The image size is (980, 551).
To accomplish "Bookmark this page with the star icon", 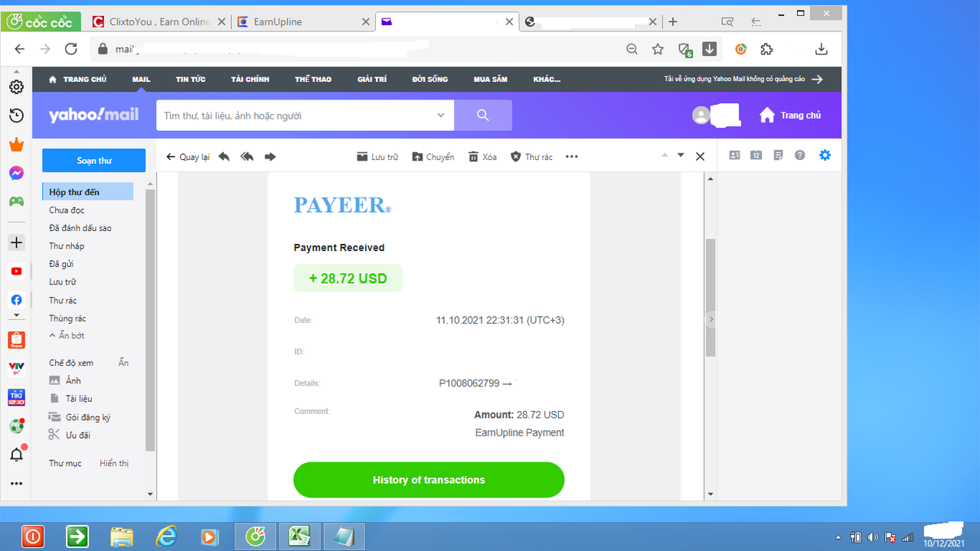I will point(658,49).
